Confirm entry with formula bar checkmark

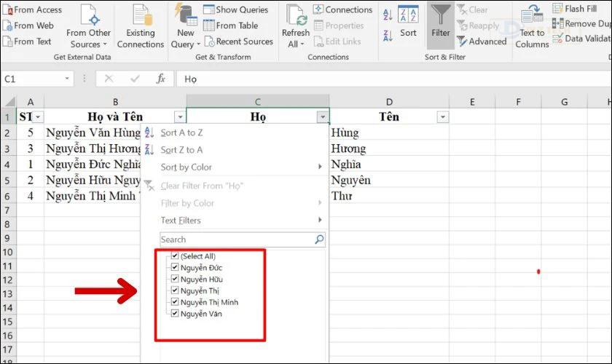pyautogui.click(x=135, y=79)
